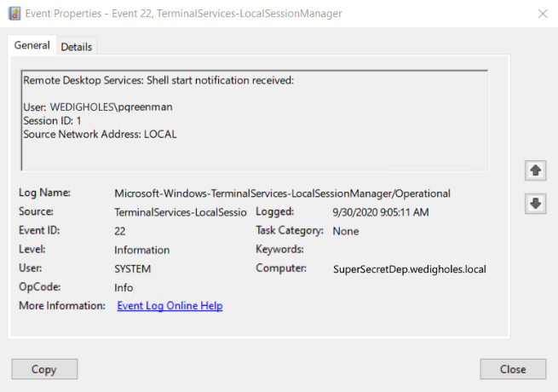Click the Logged timestamp 9/30/2020 9:05:11 AM
The height and width of the screenshot is (392, 558).
(381, 212)
